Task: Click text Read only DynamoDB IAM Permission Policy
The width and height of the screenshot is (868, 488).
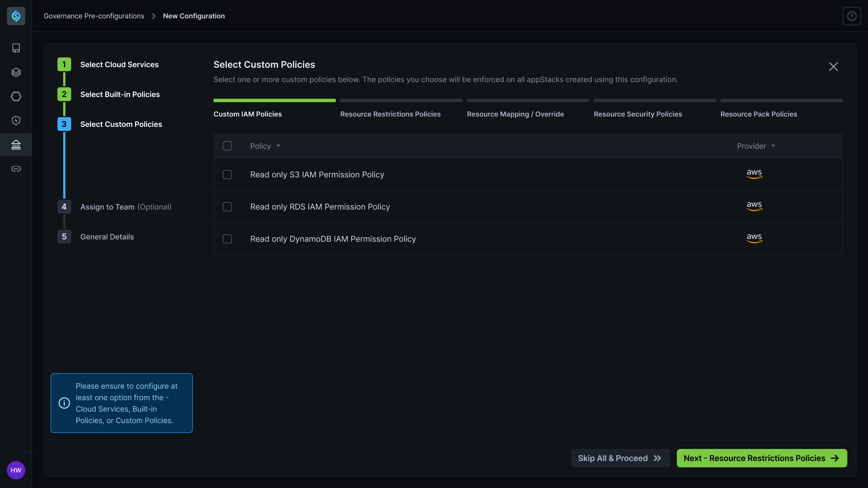Action: click(x=333, y=239)
